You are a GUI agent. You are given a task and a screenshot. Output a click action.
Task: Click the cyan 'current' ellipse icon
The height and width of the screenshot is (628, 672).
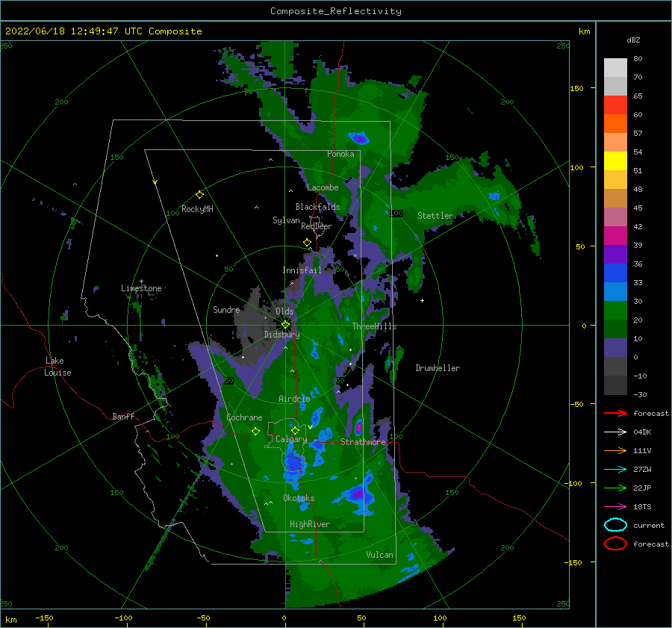point(615,525)
